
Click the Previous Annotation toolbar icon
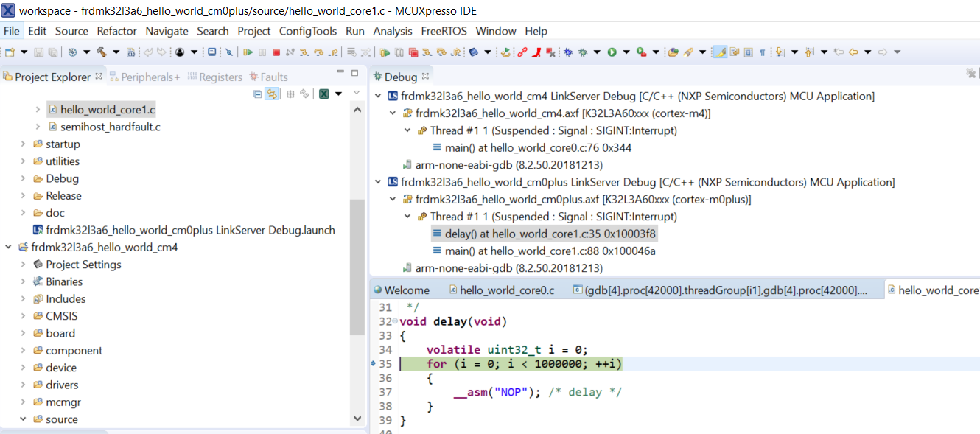pyautogui.click(x=808, y=52)
